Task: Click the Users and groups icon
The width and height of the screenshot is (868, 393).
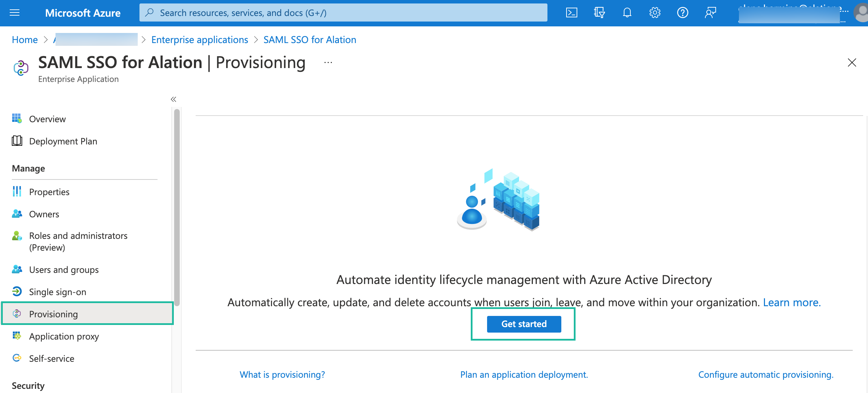Action: (x=17, y=269)
